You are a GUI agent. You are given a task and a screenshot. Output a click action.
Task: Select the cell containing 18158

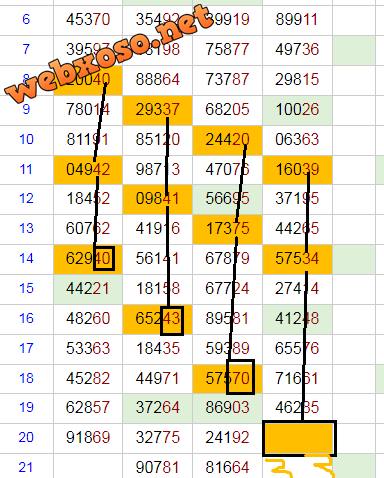(x=158, y=289)
